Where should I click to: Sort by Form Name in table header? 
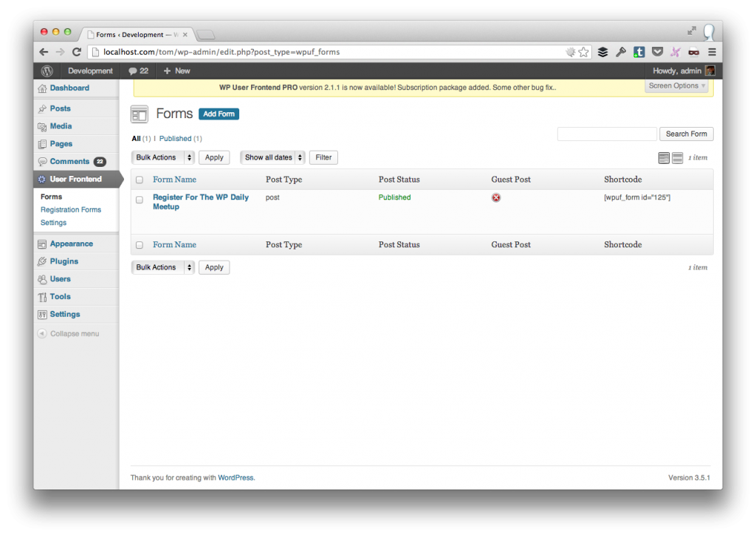174,180
